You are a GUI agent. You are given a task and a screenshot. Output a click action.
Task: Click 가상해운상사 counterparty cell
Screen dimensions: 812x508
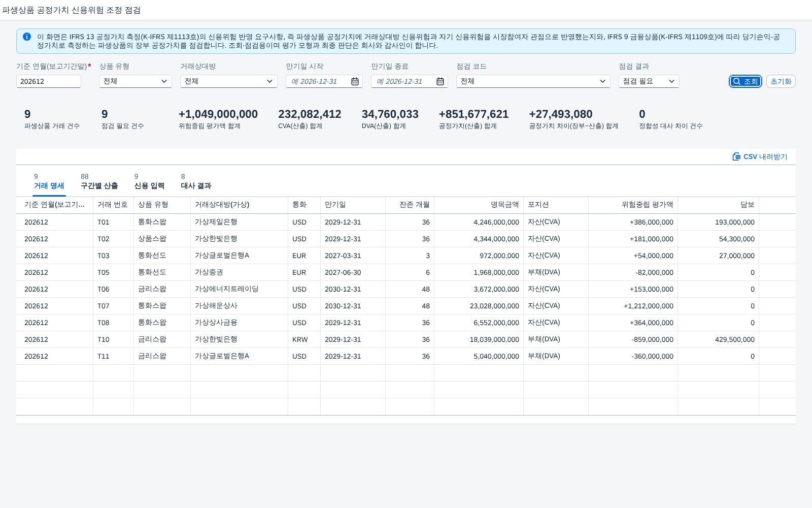(x=239, y=306)
